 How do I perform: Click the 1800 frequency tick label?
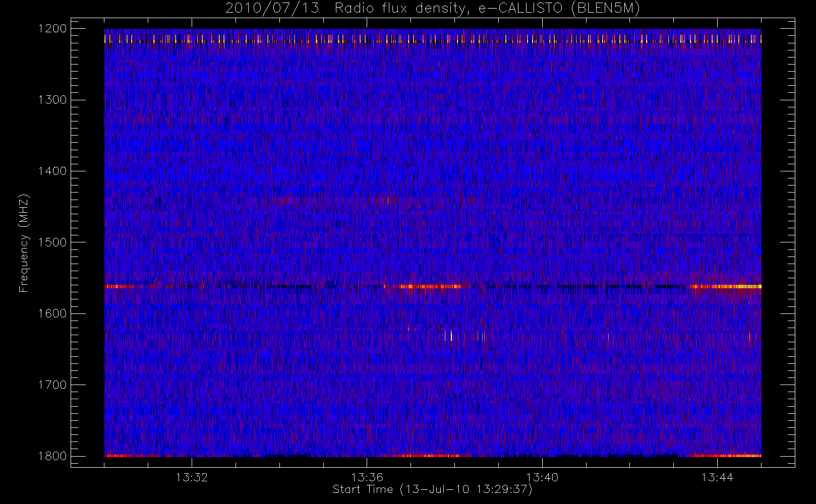click(x=52, y=456)
